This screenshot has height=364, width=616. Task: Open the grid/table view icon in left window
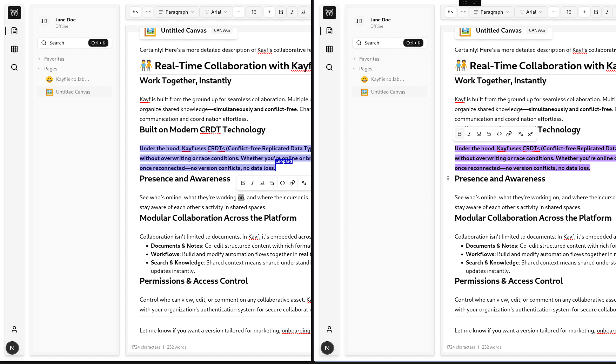pos(14,49)
